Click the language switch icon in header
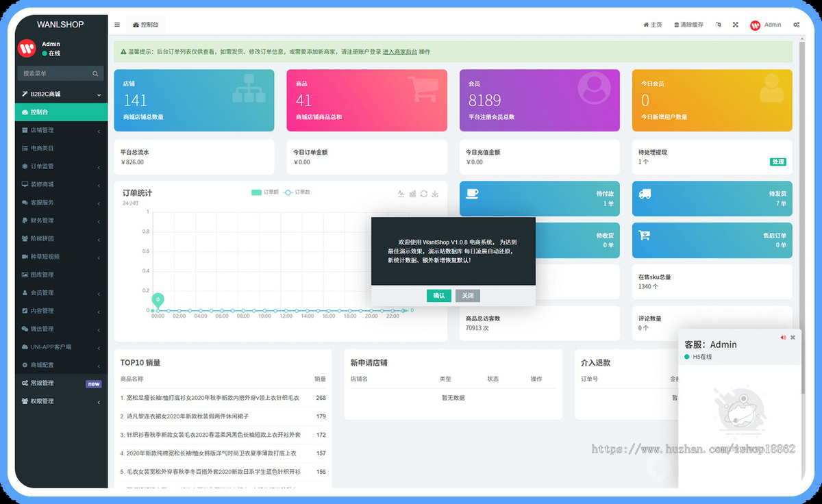 point(718,25)
